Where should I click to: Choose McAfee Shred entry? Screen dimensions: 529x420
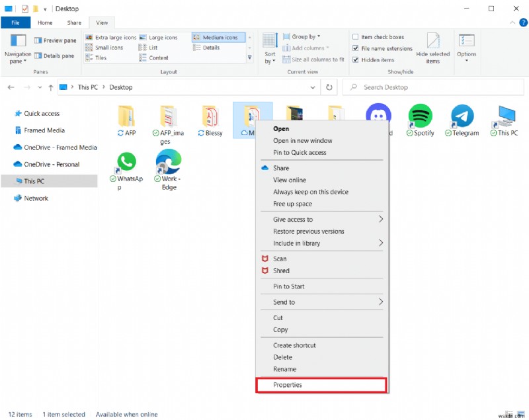click(x=322, y=271)
